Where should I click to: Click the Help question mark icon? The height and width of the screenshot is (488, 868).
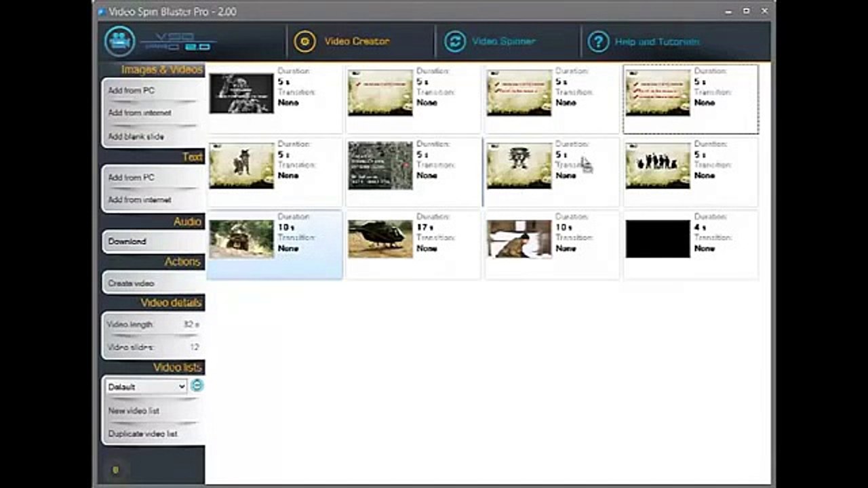click(598, 42)
